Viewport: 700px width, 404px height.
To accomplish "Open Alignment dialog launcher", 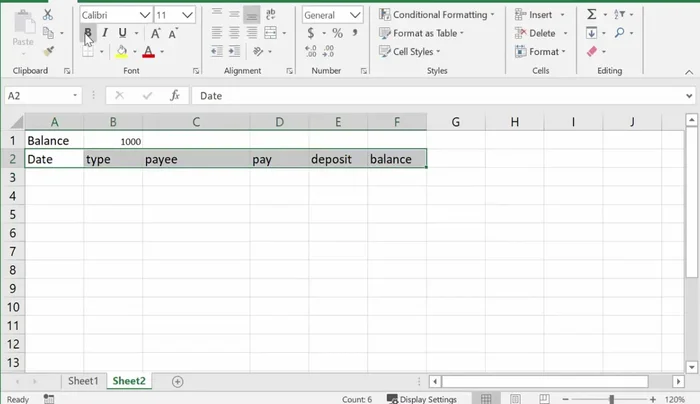I will click(x=290, y=71).
